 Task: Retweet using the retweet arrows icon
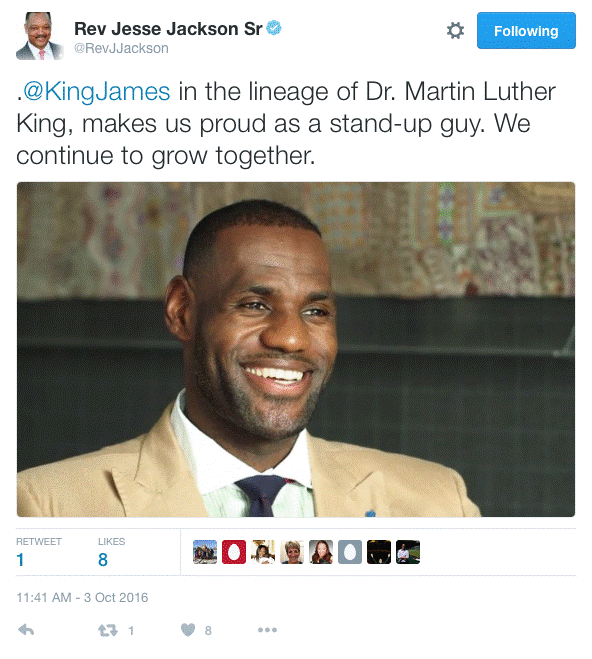tap(108, 630)
